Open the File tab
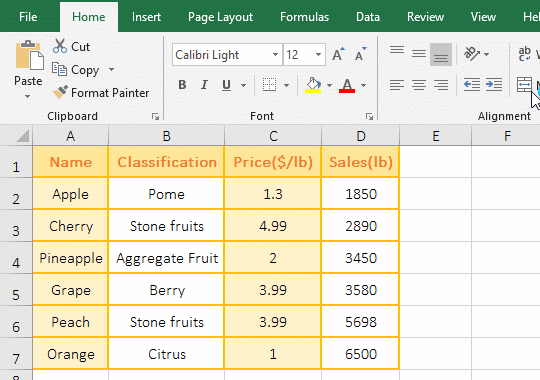Screen dimensions: 540x380 (28, 17)
